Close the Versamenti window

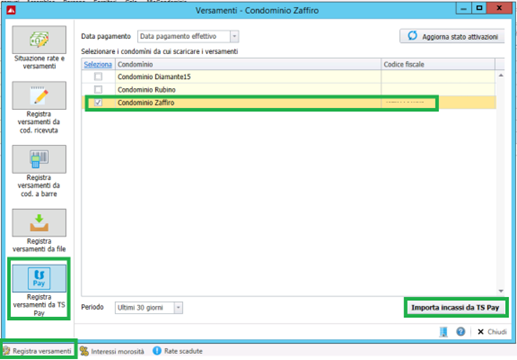click(499, 8)
